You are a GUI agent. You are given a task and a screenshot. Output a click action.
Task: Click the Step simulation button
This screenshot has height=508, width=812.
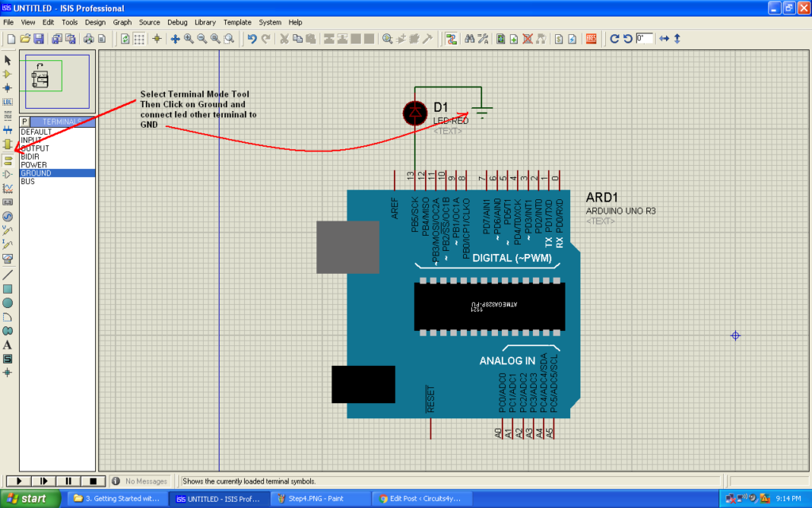44,481
